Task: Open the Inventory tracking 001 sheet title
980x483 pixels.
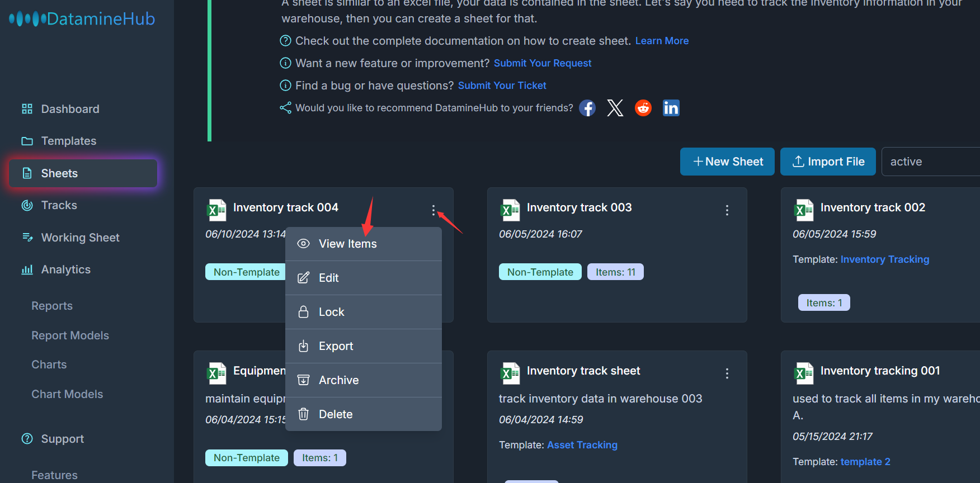Action: (880, 371)
